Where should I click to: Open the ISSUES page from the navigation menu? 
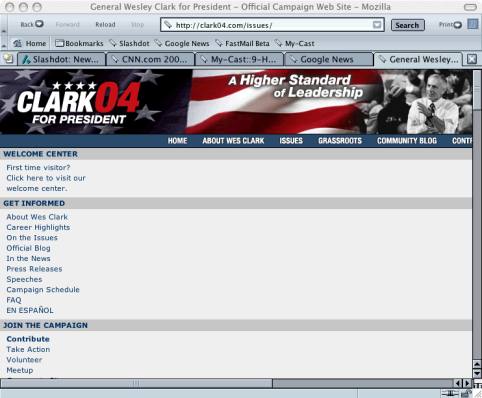(x=291, y=141)
